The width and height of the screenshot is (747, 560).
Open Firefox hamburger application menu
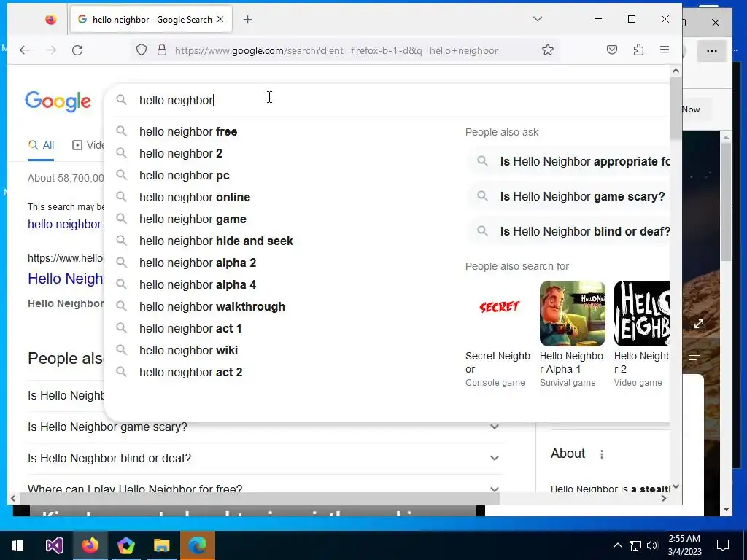665,50
